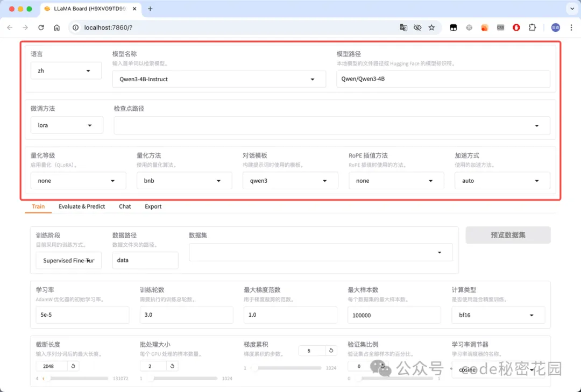Switch to the Chat tab
This screenshot has height=392, width=581.
click(125, 206)
